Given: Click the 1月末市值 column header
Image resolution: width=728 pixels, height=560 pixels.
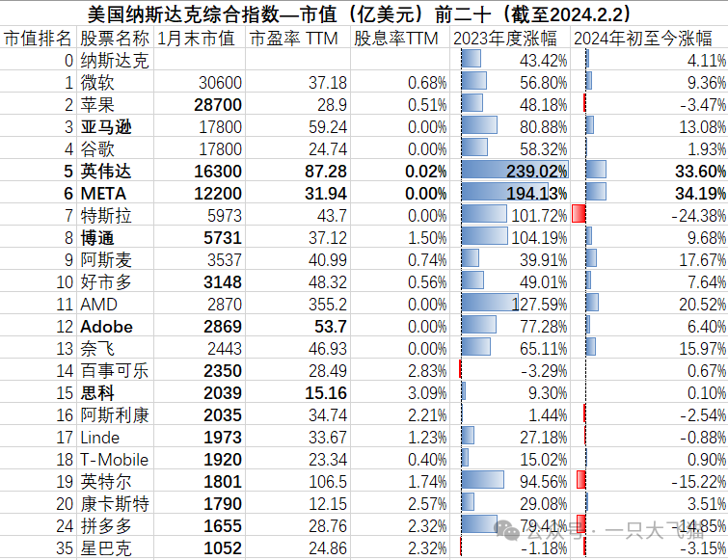Looking at the screenshot, I should [x=196, y=39].
